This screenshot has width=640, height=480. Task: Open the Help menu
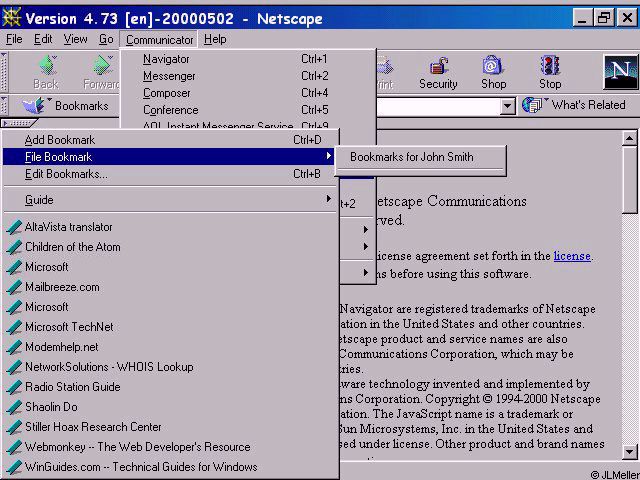215,39
